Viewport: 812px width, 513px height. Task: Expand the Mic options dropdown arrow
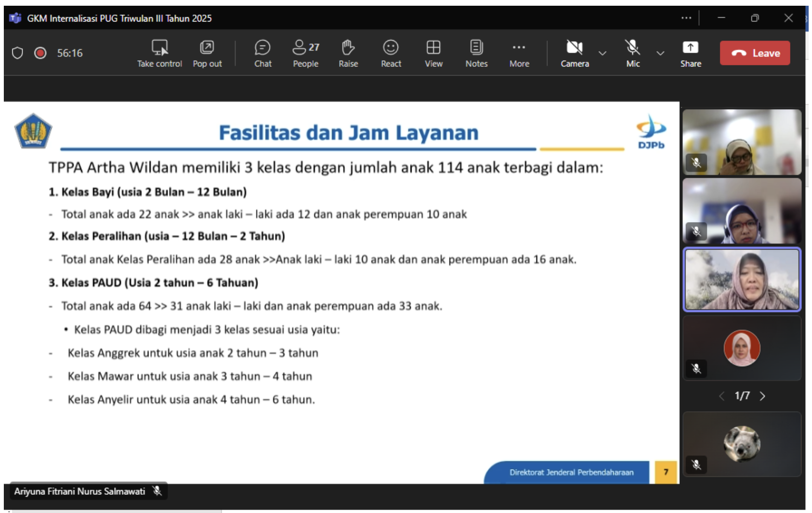coord(660,53)
